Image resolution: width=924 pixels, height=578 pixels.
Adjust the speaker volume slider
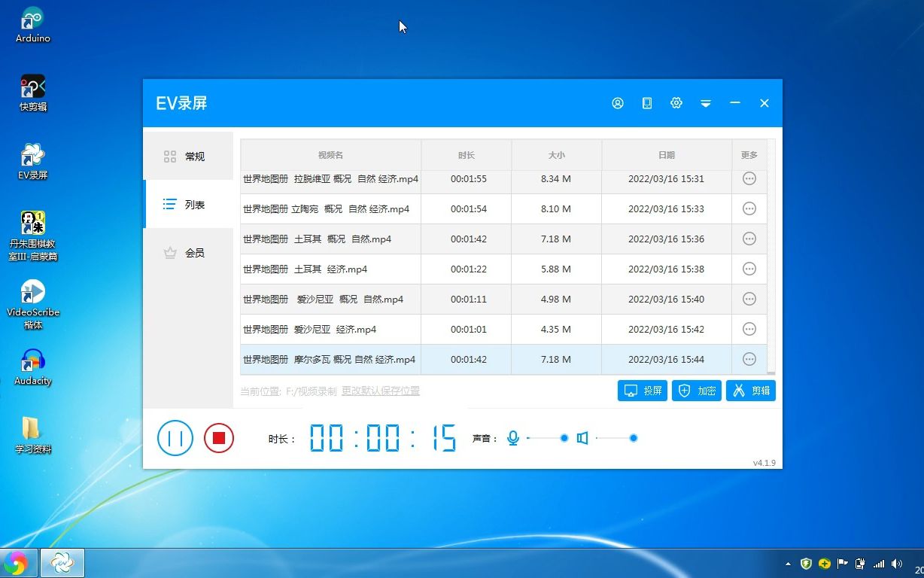click(x=633, y=437)
